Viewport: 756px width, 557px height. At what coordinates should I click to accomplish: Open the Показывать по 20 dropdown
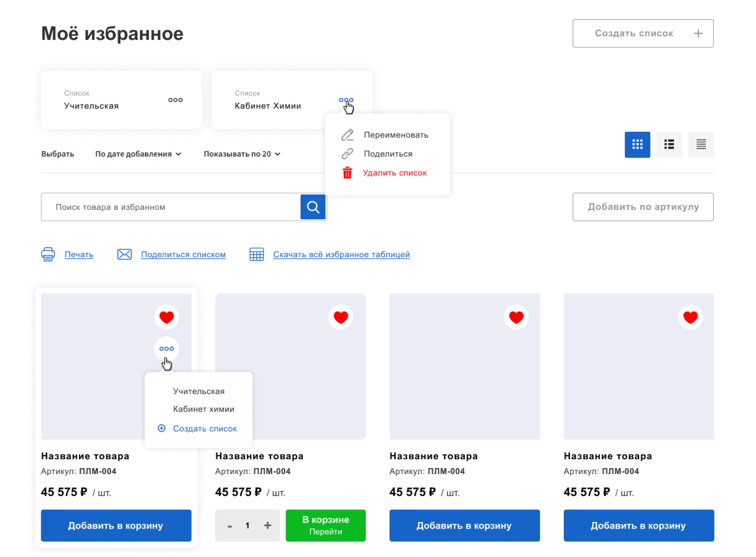click(242, 154)
